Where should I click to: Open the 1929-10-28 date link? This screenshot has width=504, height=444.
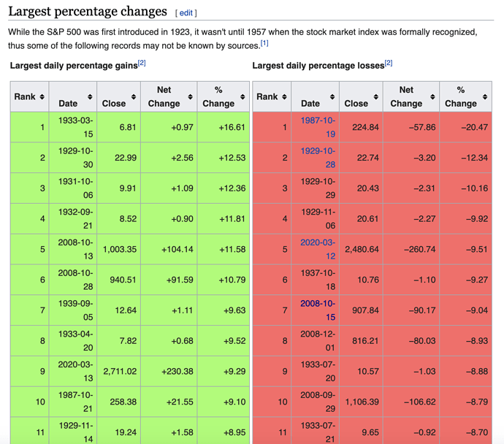(x=318, y=158)
